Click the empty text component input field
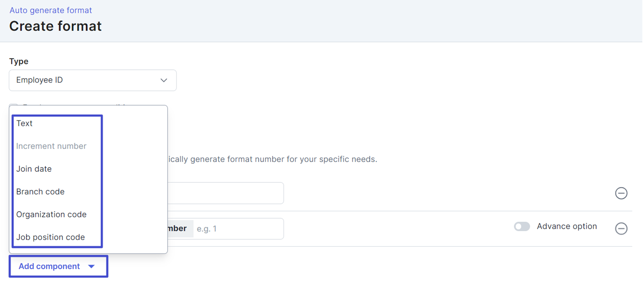Screen dimensions: 644x288 (x=234, y=193)
